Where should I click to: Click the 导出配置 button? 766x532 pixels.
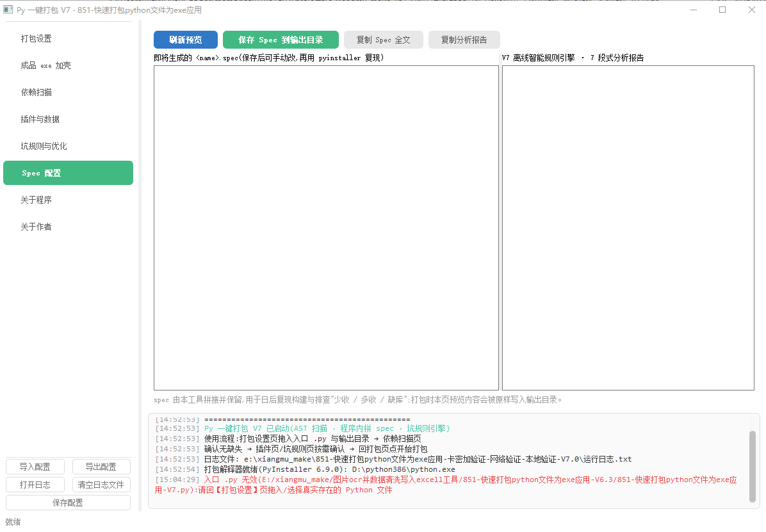coord(101,467)
